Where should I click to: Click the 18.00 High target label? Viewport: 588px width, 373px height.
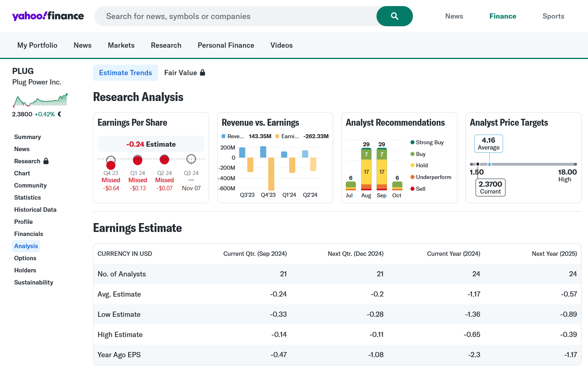click(567, 175)
